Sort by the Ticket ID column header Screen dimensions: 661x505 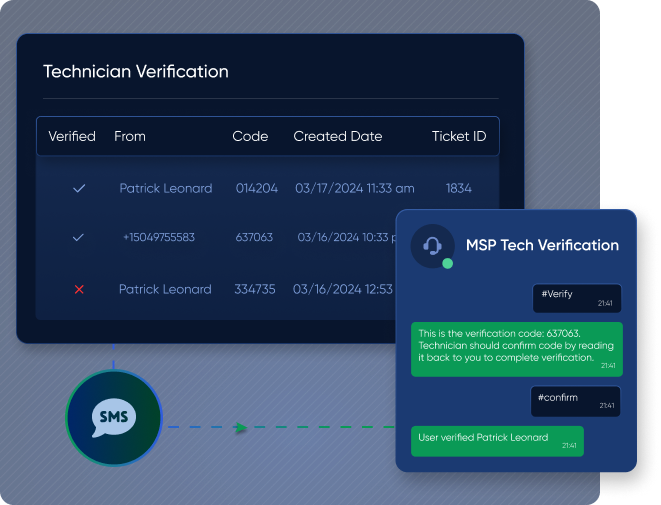459,136
